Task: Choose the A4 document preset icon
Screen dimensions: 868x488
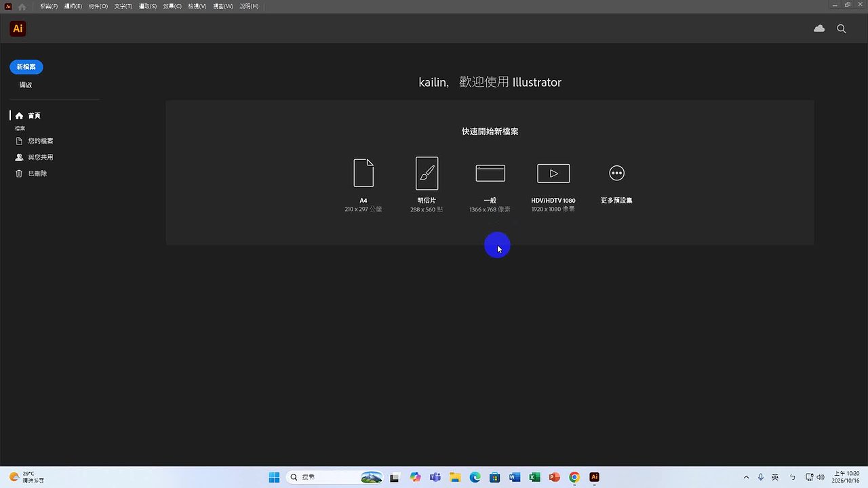Action: coord(363,173)
